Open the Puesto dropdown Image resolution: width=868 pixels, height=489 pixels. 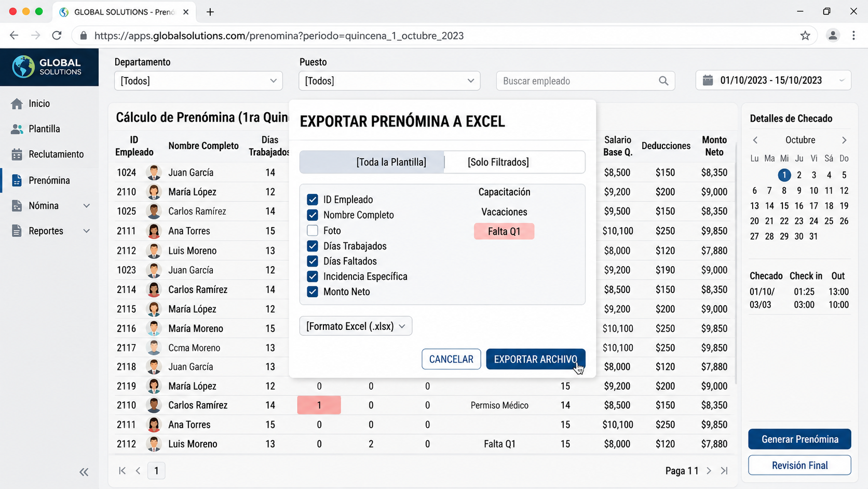pos(389,81)
